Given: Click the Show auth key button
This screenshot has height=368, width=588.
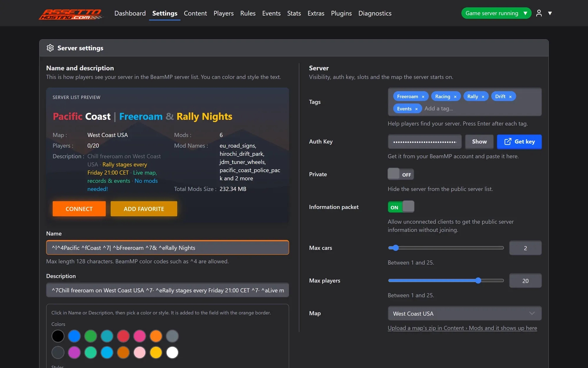Looking at the screenshot, I should pos(479,142).
